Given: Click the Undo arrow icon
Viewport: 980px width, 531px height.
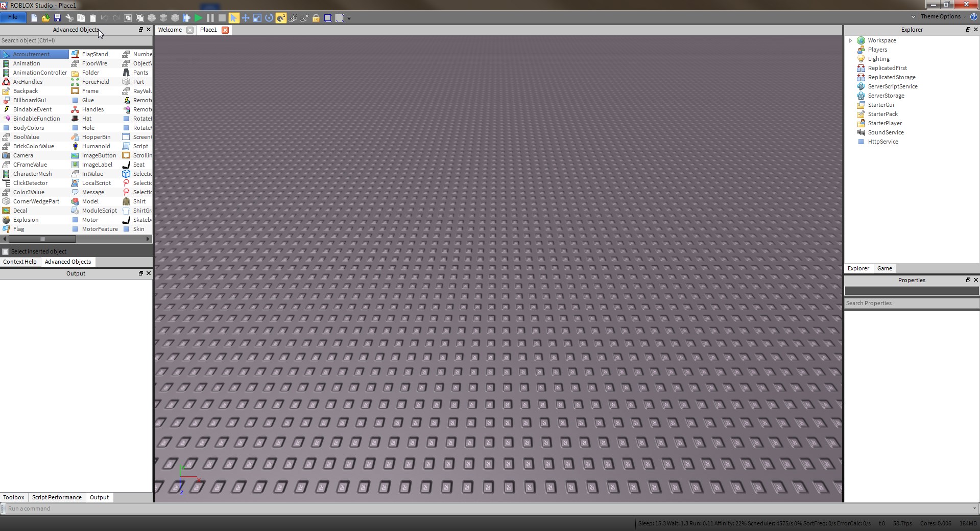Looking at the screenshot, I should coord(105,18).
